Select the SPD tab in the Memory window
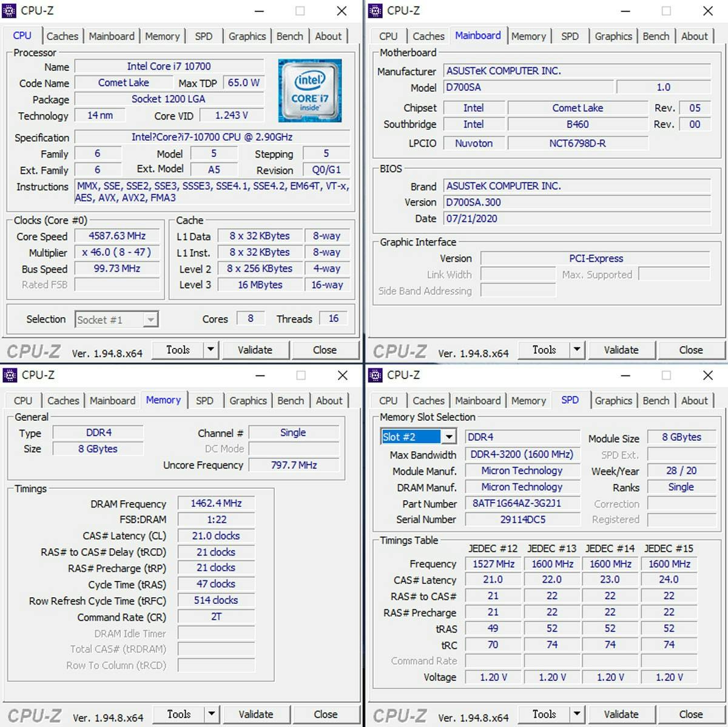 pyautogui.click(x=204, y=401)
